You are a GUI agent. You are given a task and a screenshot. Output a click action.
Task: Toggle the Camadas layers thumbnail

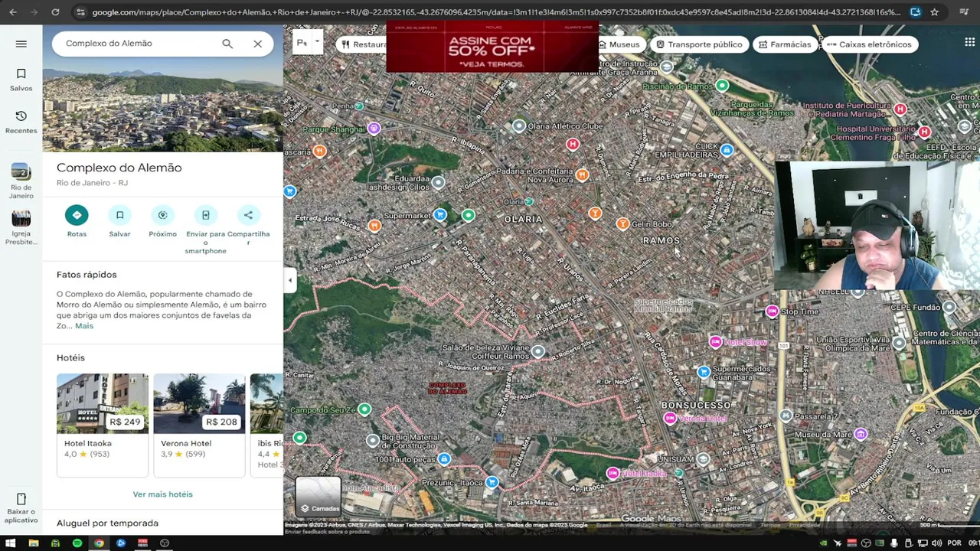(318, 496)
